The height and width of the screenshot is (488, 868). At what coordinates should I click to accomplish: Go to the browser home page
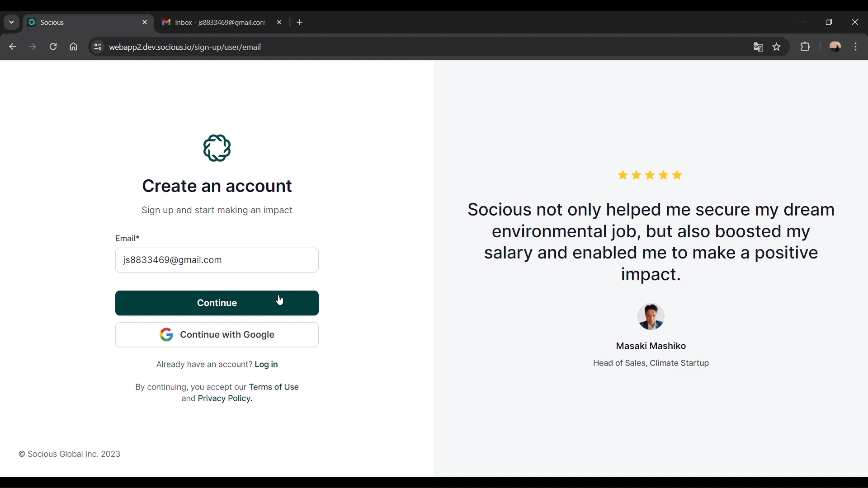point(74,47)
